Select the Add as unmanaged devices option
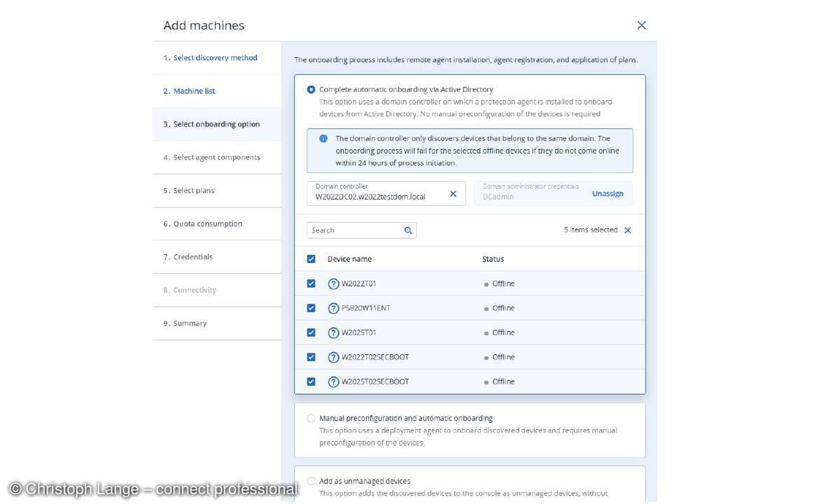The image size is (840, 504). click(311, 481)
